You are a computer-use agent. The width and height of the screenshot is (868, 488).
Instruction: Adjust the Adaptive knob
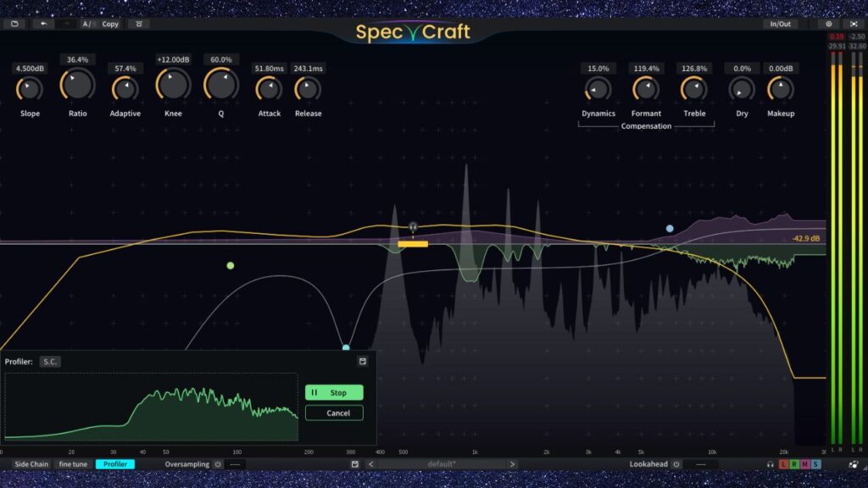coord(125,89)
